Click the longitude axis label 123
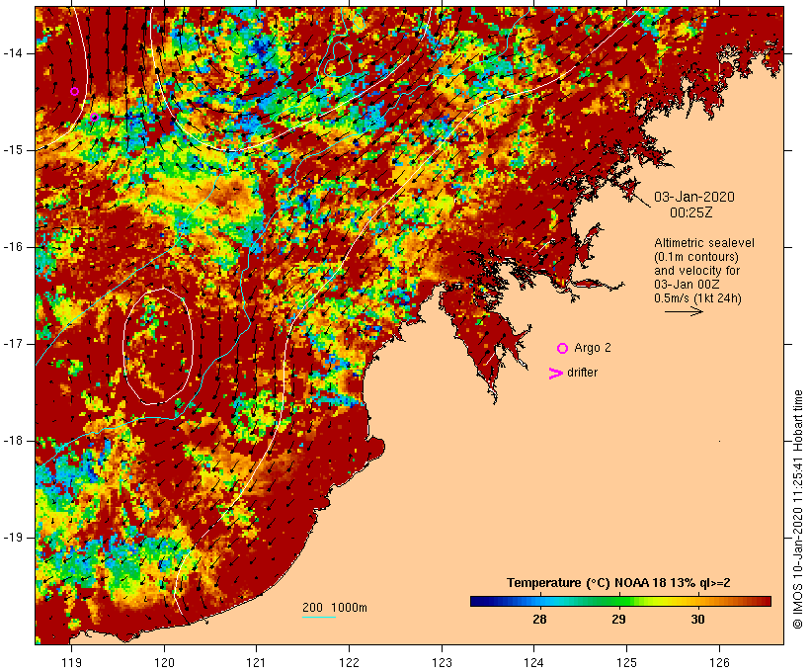Screen dimensions: 810x672 [x=442, y=662]
